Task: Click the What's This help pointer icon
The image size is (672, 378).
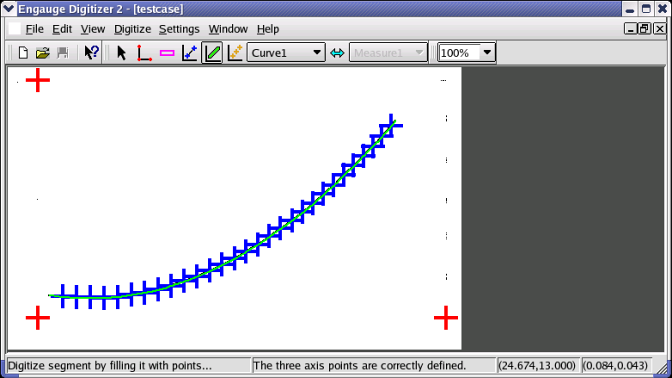Action: click(91, 53)
